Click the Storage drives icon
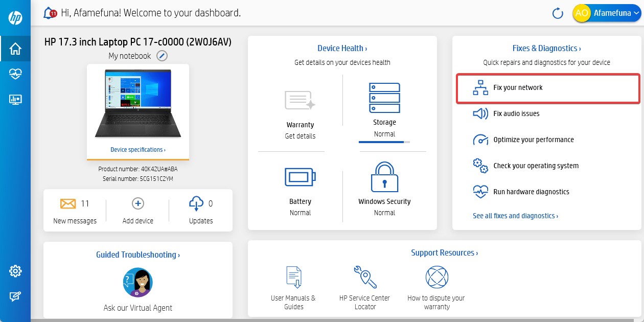Viewport: 644px width, 322px height. coord(384,98)
